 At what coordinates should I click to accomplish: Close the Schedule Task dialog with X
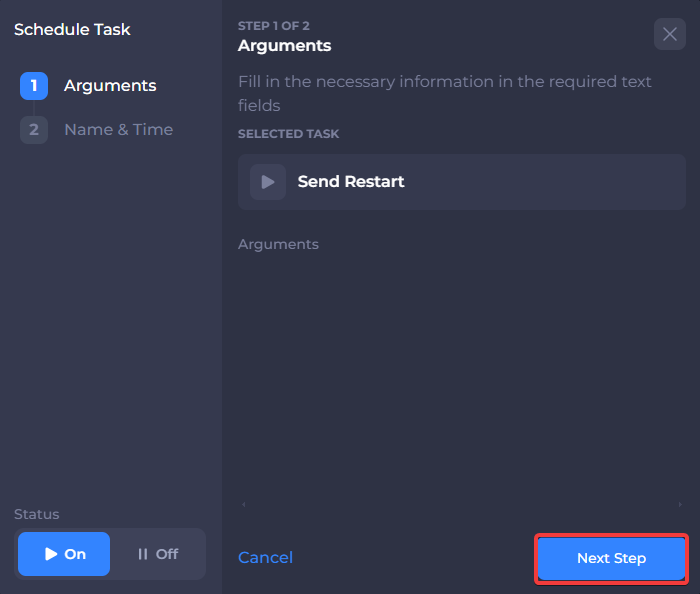[x=670, y=34]
